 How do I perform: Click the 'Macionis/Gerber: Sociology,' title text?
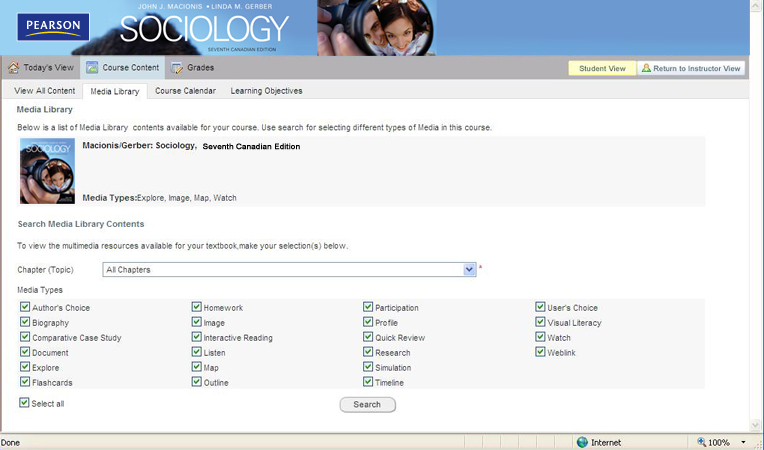point(139,146)
